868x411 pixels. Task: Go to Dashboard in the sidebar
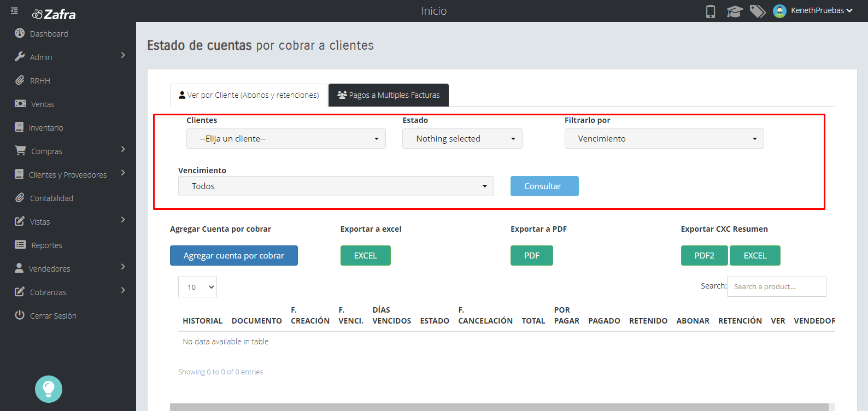coord(49,34)
